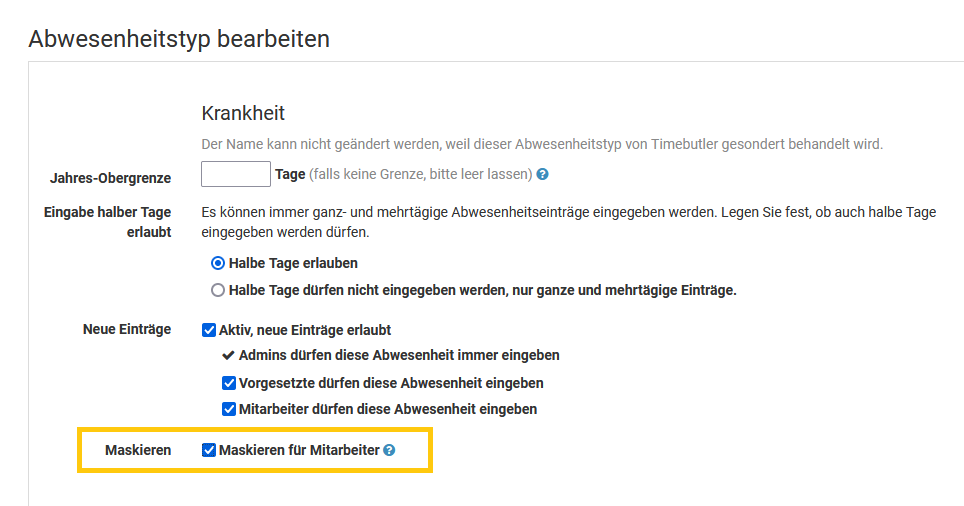Click the bold 'Jahres-Obergrenze' field label
This screenshot has height=506, width=964.
click(110, 178)
